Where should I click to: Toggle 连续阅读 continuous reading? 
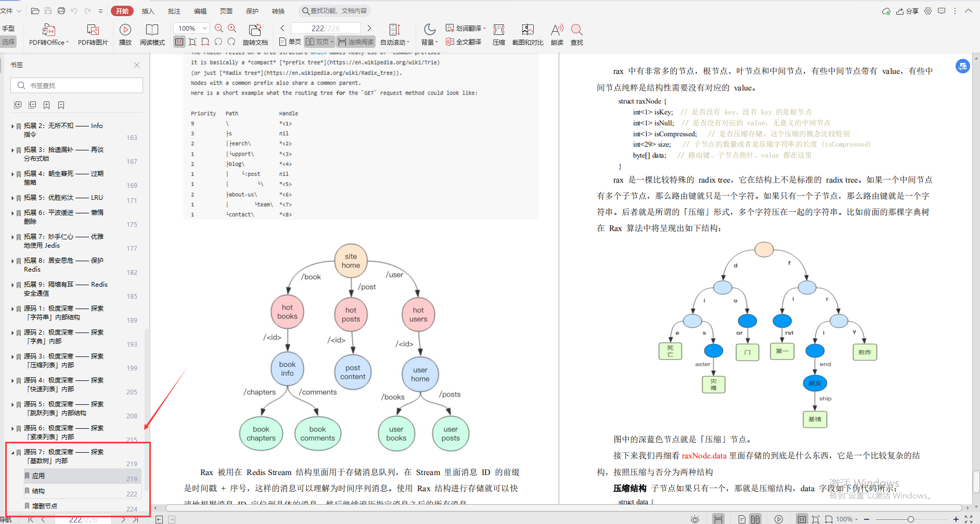(356, 42)
